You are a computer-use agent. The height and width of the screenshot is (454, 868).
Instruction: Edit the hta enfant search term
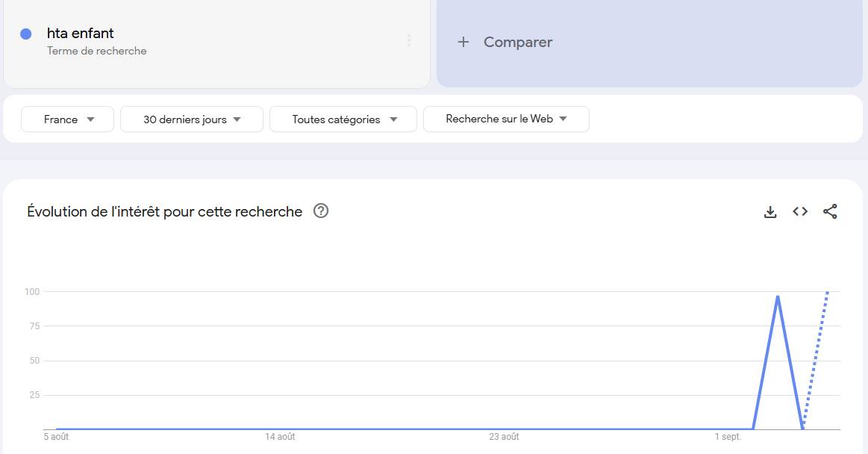click(x=81, y=34)
